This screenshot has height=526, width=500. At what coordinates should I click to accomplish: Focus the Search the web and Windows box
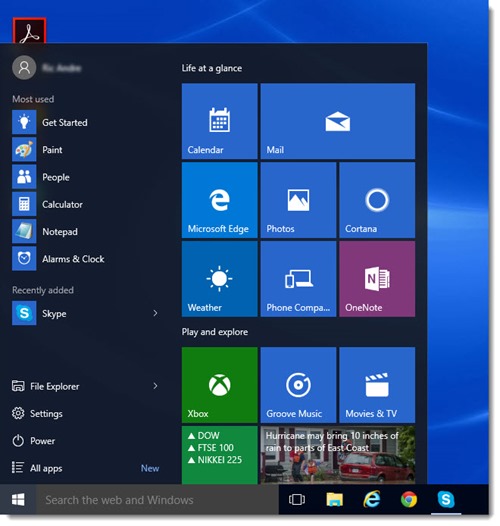tap(157, 500)
